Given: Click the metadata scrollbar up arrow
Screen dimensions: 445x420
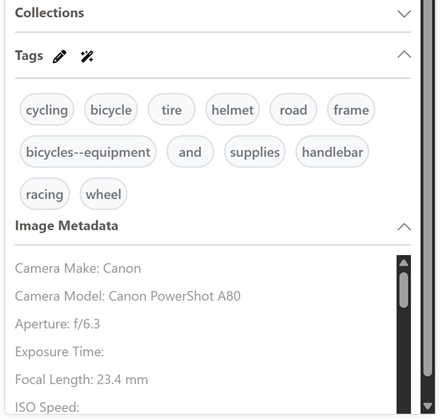Looking at the screenshot, I should click(404, 263).
